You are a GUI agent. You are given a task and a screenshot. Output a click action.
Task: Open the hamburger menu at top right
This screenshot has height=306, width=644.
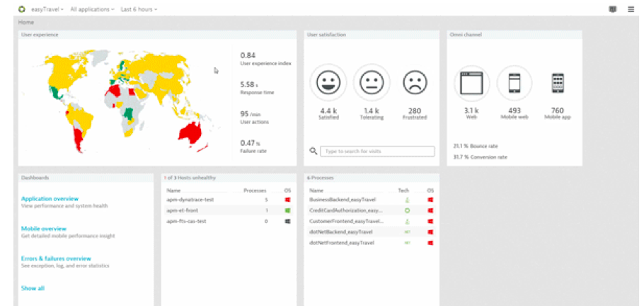click(x=631, y=9)
